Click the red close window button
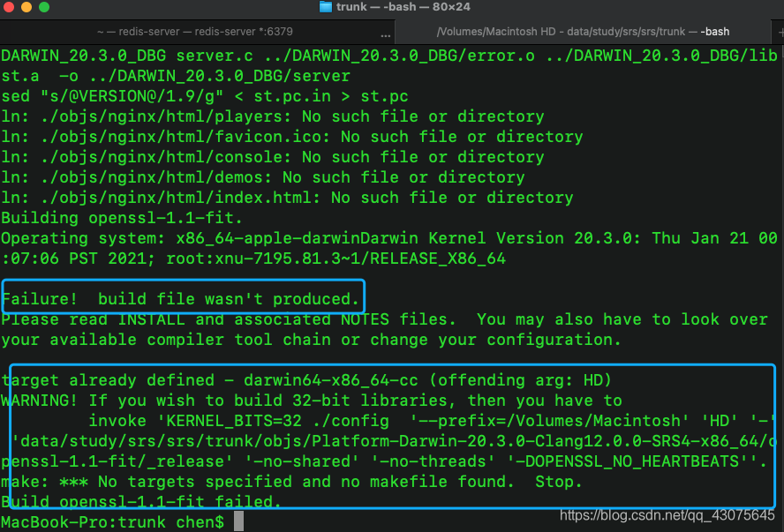Viewport: 784px width, 532px height. pos(9,7)
